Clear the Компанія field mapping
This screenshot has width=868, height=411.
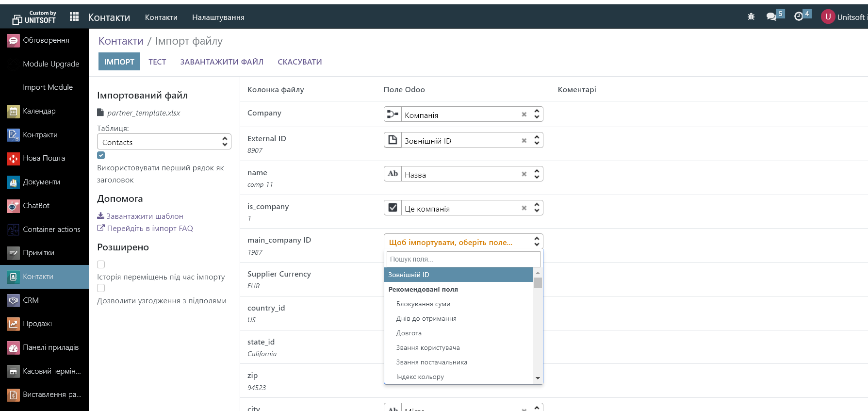click(x=524, y=115)
